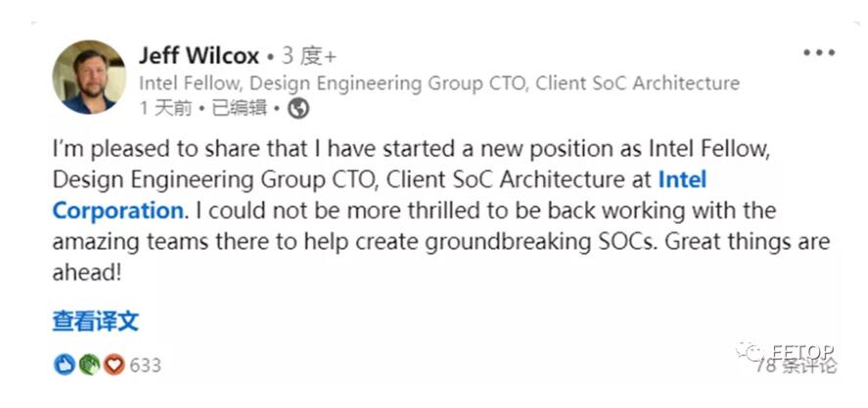868x408 pixels.
Task: Click the blue thumbs-up like reaction icon
Action: (65, 365)
